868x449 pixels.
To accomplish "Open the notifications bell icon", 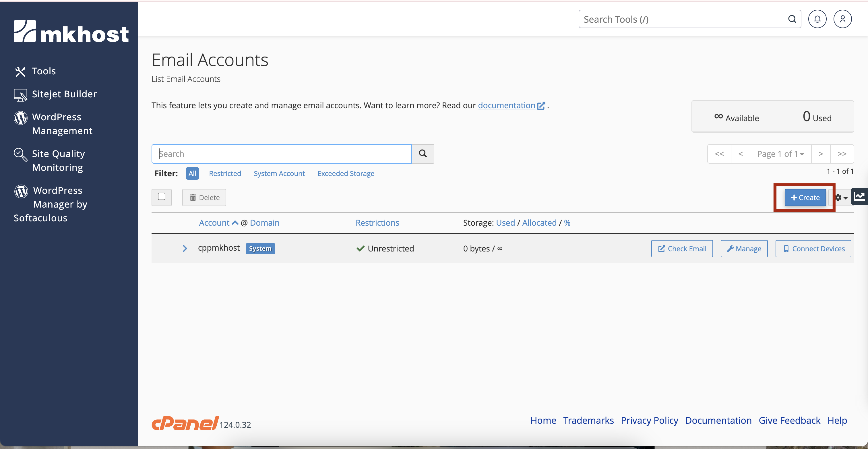I will pyautogui.click(x=817, y=19).
